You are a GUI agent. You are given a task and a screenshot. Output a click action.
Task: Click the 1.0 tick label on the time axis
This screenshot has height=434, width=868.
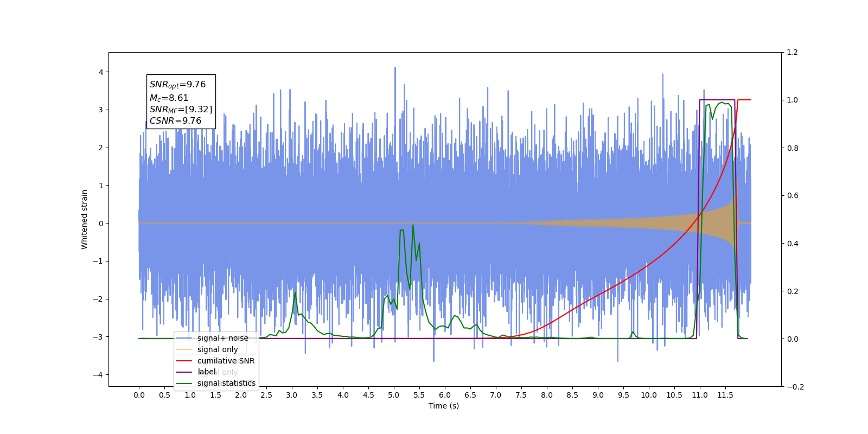coord(190,395)
